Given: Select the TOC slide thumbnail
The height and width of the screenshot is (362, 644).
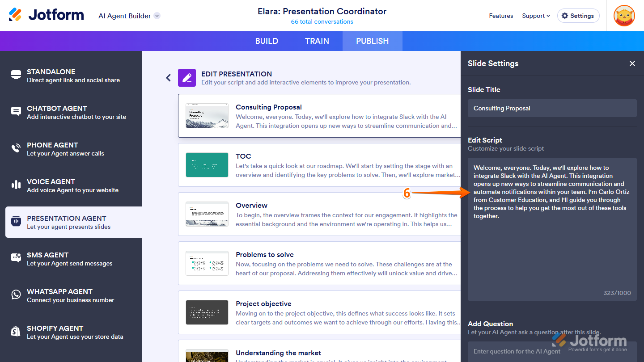Looking at the screenshot, I should click(207, 165).
